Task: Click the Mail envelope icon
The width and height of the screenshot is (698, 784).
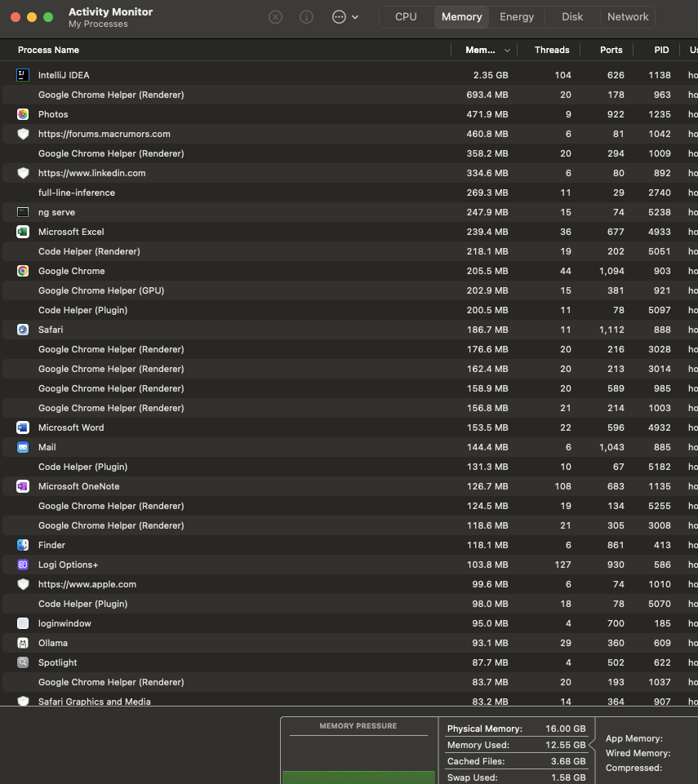Action: (23, 447)
